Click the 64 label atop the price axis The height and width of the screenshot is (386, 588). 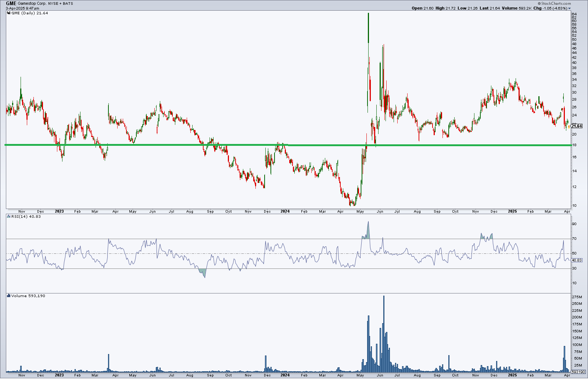coord(574,14)
